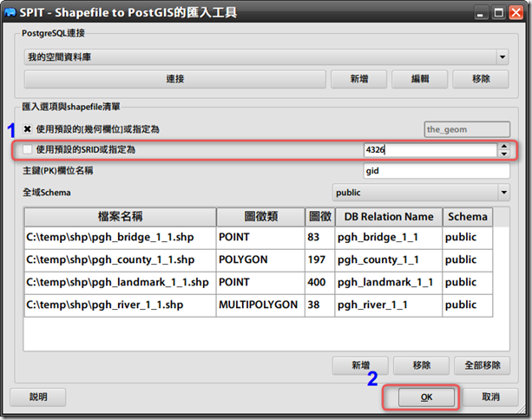Screen dimensions: 532x420
Task: Select the pgh_county_1_1.shp file row
Action: [120, 259]
